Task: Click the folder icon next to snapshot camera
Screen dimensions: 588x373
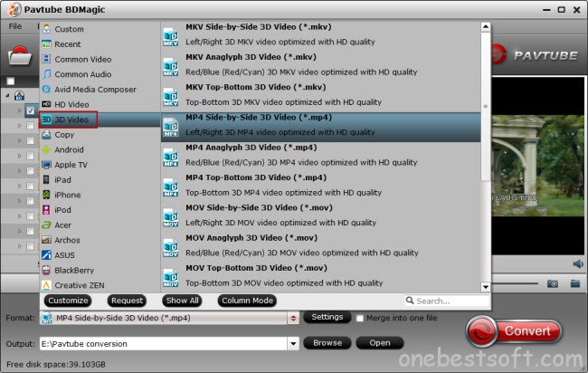Action: [x=575, y=283]
